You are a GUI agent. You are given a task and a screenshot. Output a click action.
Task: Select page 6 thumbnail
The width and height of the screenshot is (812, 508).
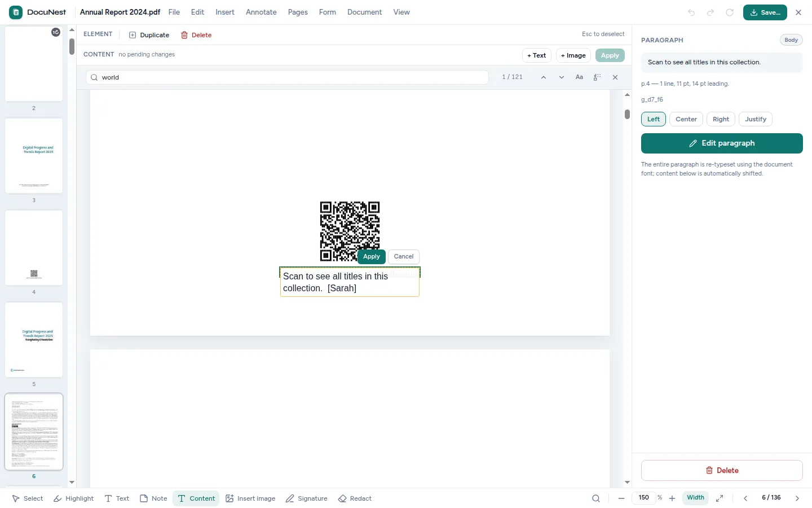[x=34, y=432]
